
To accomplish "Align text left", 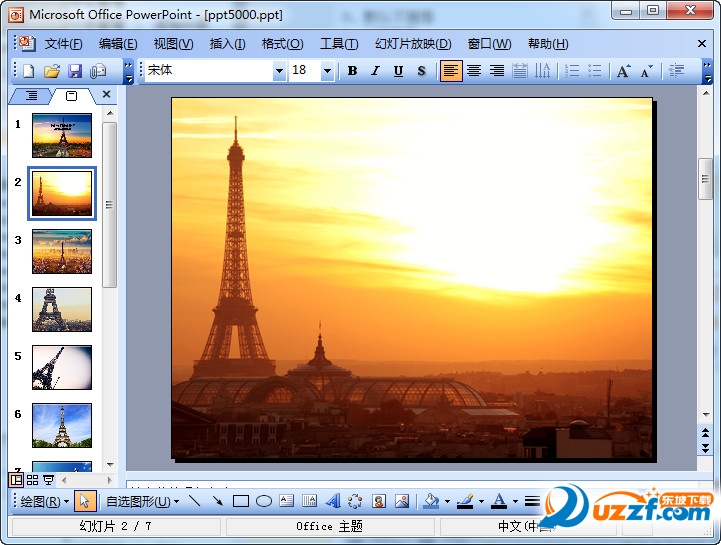I will click(x=451, y=71).
